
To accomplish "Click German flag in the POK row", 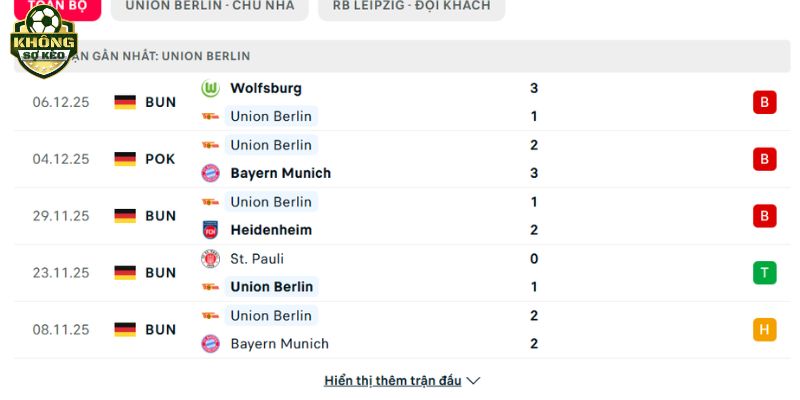I will click(x=125, y=159).
